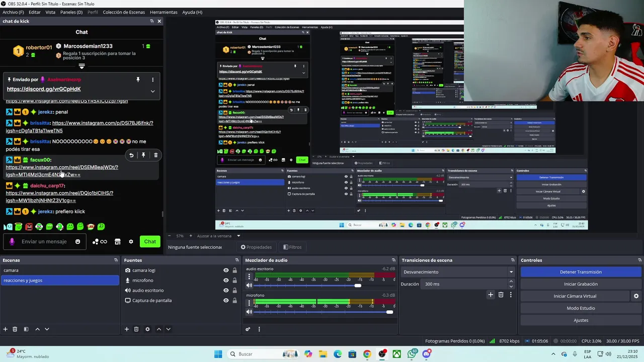Screen dimensions: 644x362
Task: Add a new scene in Escenas
Action: tap(6, 329)
